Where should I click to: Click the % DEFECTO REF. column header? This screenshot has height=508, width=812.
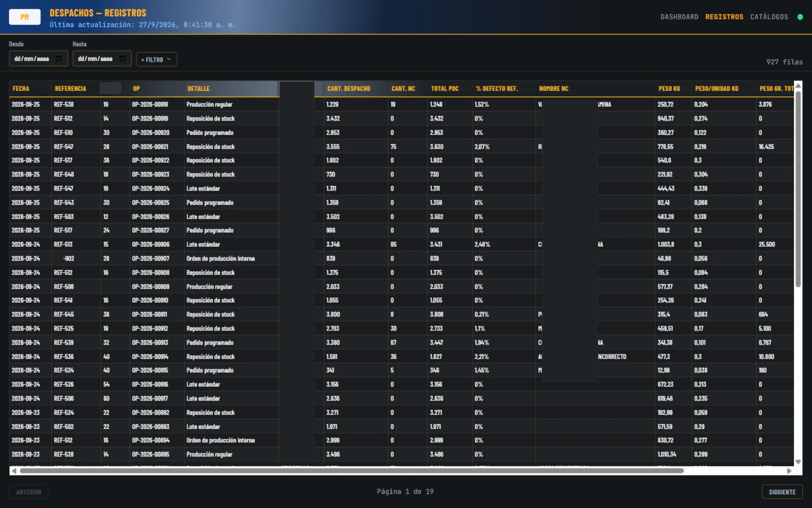(x=504, y=88)
